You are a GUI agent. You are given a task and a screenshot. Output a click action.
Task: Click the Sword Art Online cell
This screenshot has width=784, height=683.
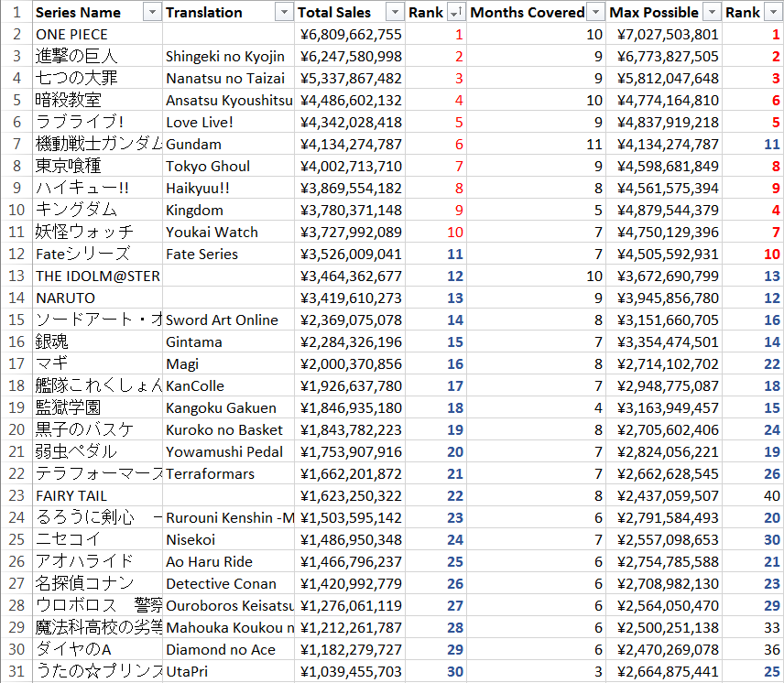coord(228,320)
